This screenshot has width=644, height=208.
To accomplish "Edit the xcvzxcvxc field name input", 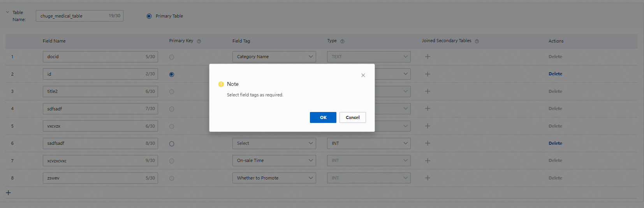I will [100, 160].
